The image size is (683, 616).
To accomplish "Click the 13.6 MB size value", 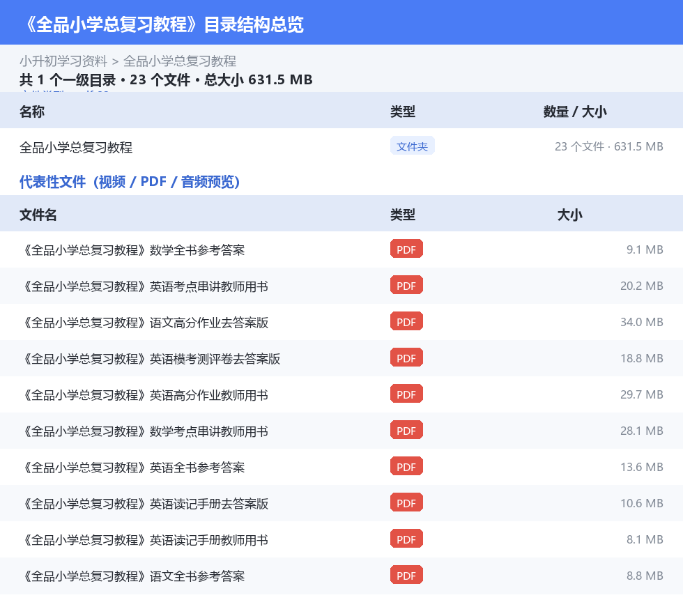I will click(x=642, y=467).
